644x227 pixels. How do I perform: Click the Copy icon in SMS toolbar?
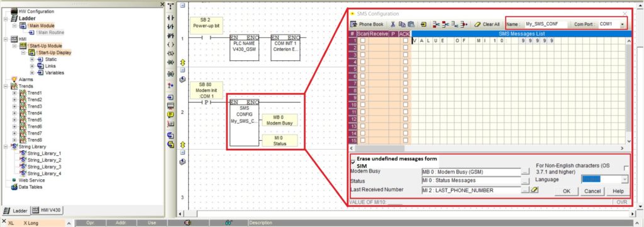click(402, 25)
